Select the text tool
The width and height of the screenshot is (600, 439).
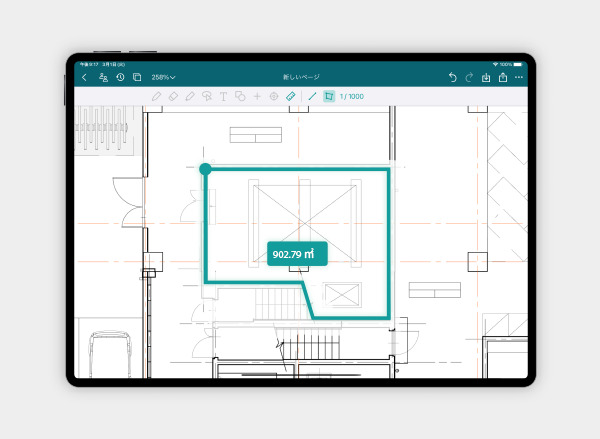223,97
